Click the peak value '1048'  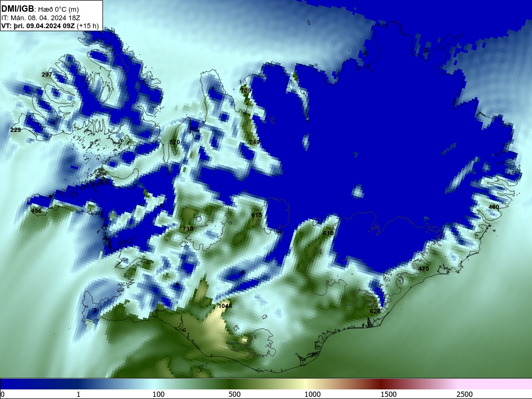pyautogui.click(x=225, y=306)
